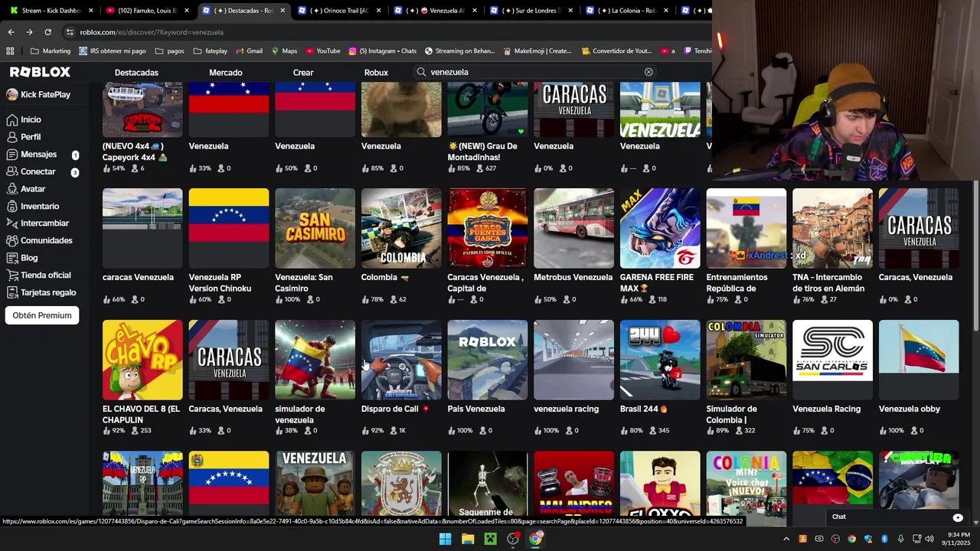Open the Blog sidebar icon
This screenshot has width=980, height=551.
(12, 258)
